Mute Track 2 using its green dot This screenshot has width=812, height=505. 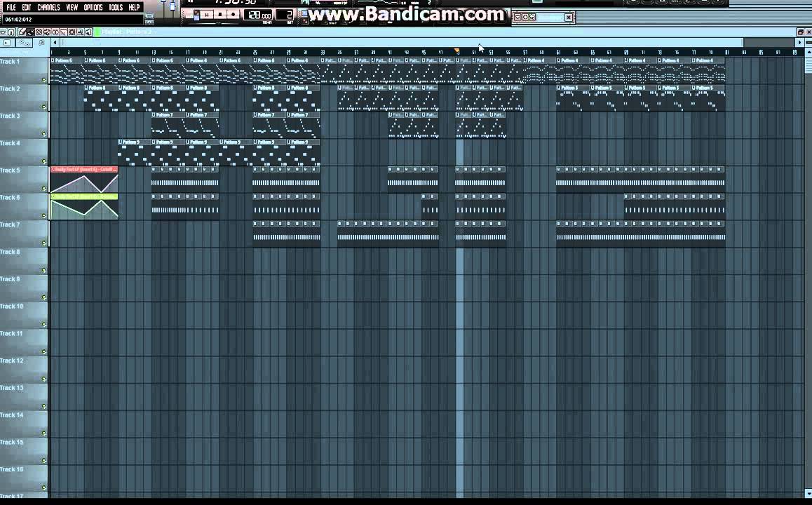pos(43,107)
